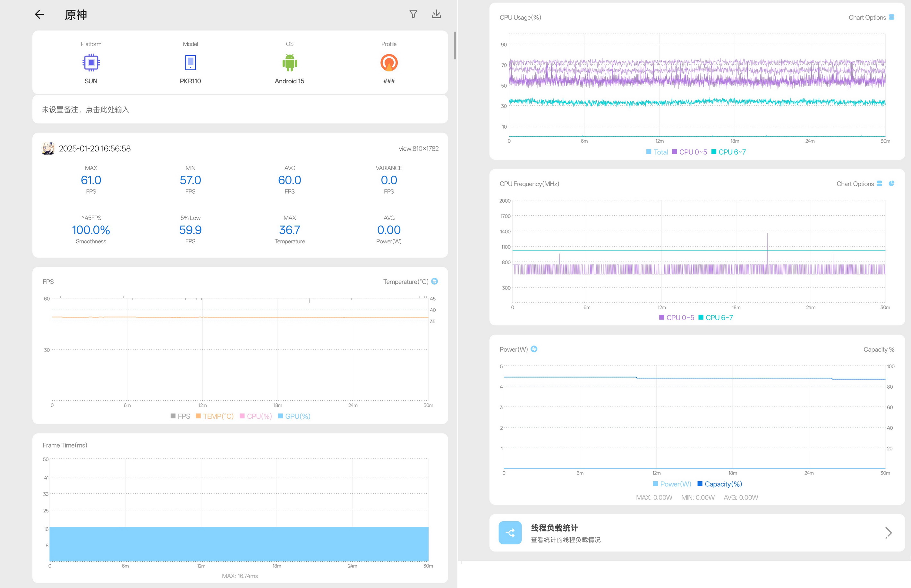Viewport: 911px width, 588px height.
Task: Toggle CPU 6~7 in CPU Frequency legend
Action: [715, 318]
